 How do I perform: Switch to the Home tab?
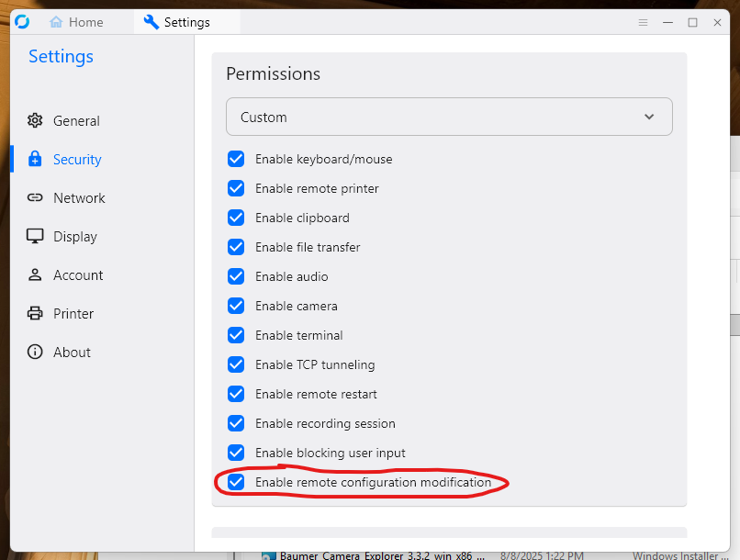pyautogui.click(x=79, y=21)
